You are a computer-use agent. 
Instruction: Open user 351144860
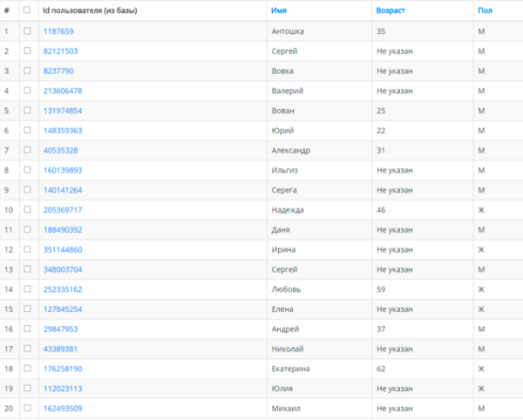(x=63, y=250)
